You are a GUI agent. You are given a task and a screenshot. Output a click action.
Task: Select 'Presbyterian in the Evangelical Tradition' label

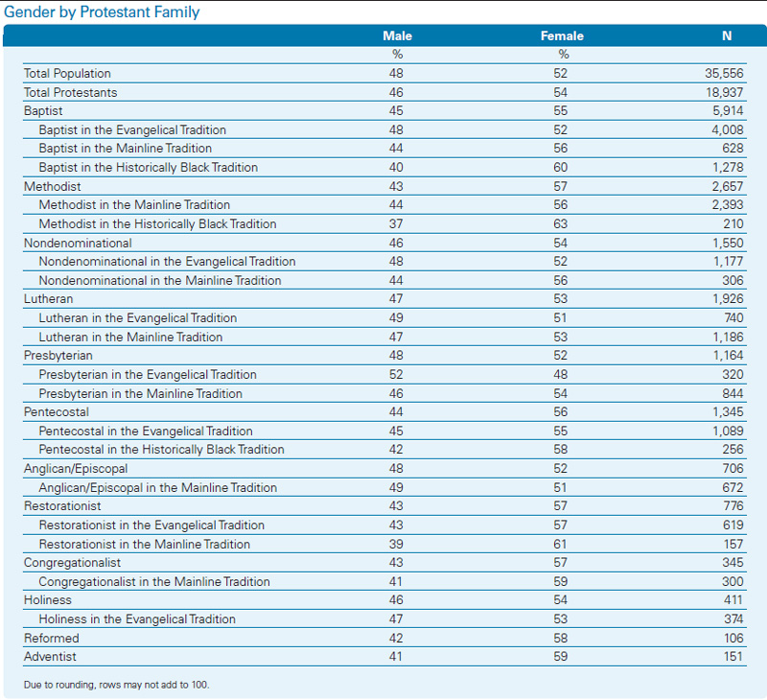coord(148,374)
